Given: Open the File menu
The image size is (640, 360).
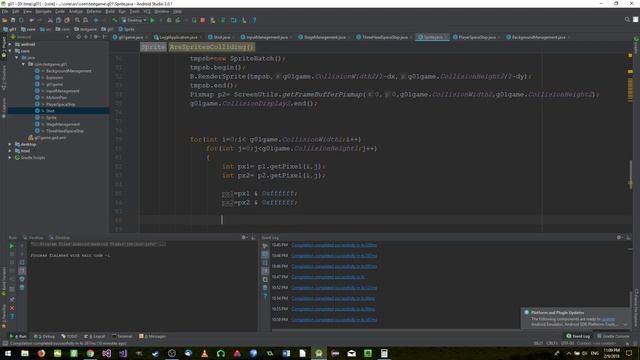Looking at the screenshot, I should [x=4, y=11].
